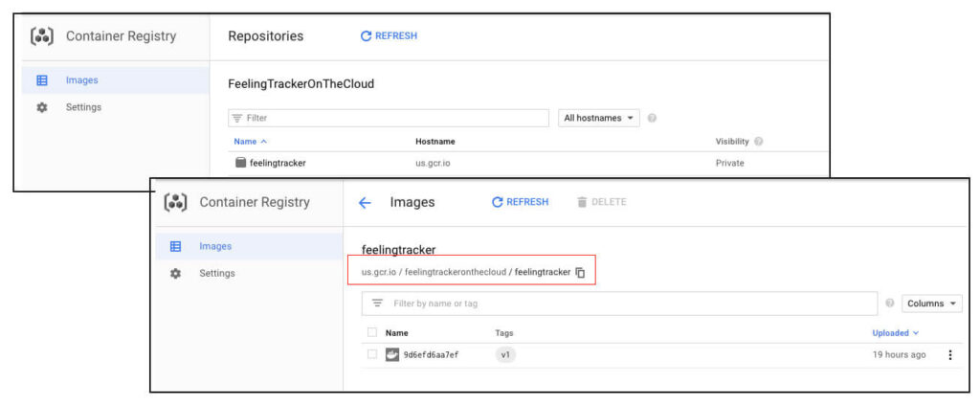
Task: Sort repositories by Name column
Action: coord(250,142)
